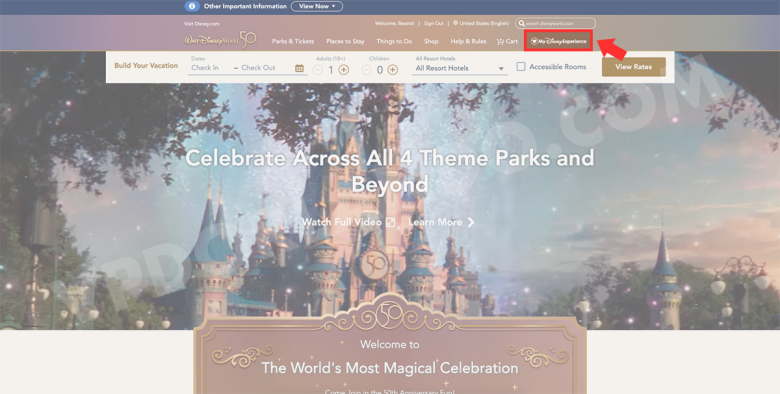Reduce children count with minus icon
The width and height of the screenshot is (780, 394).
367,70
